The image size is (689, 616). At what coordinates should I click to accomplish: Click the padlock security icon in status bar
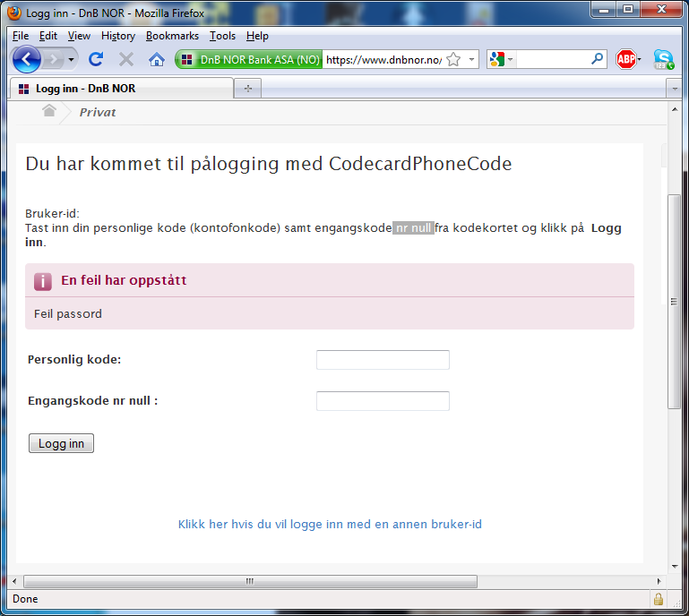(x=659, y=599)
